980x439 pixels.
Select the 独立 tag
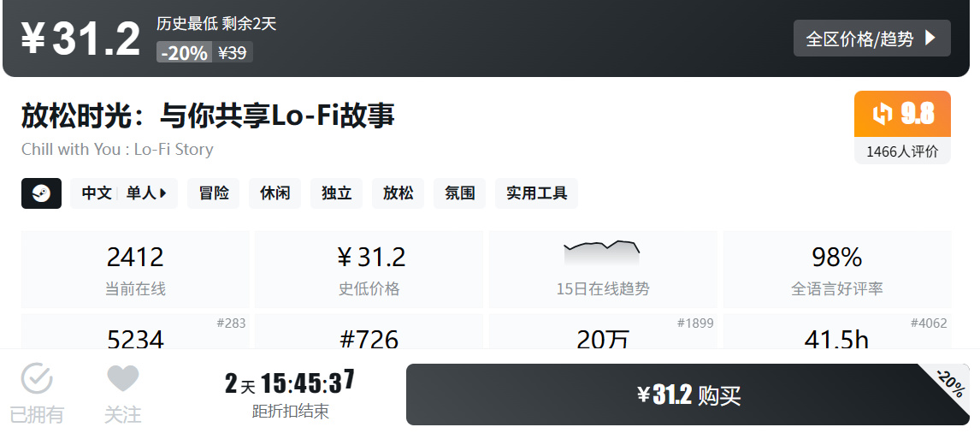pos(337,193)
